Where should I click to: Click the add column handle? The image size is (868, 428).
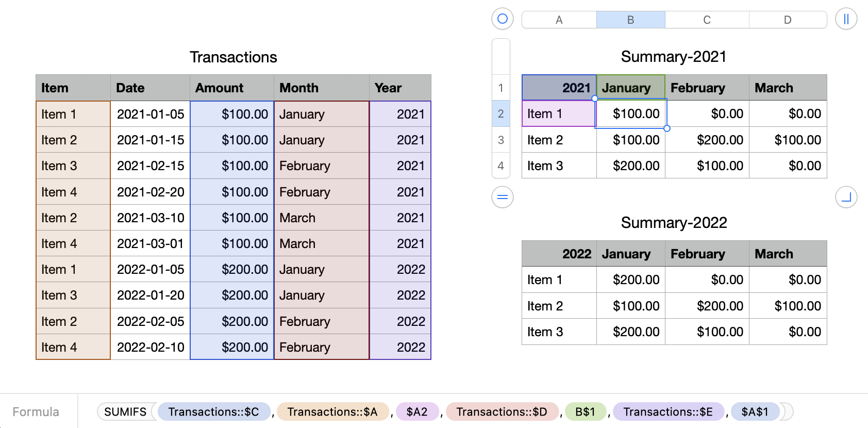846,19
